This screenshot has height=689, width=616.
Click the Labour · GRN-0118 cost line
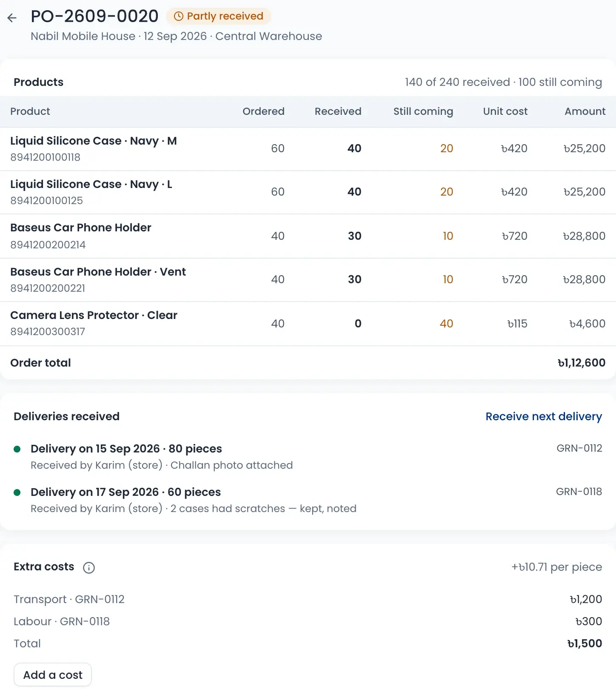pyautogui.click(x=308, y=621)
